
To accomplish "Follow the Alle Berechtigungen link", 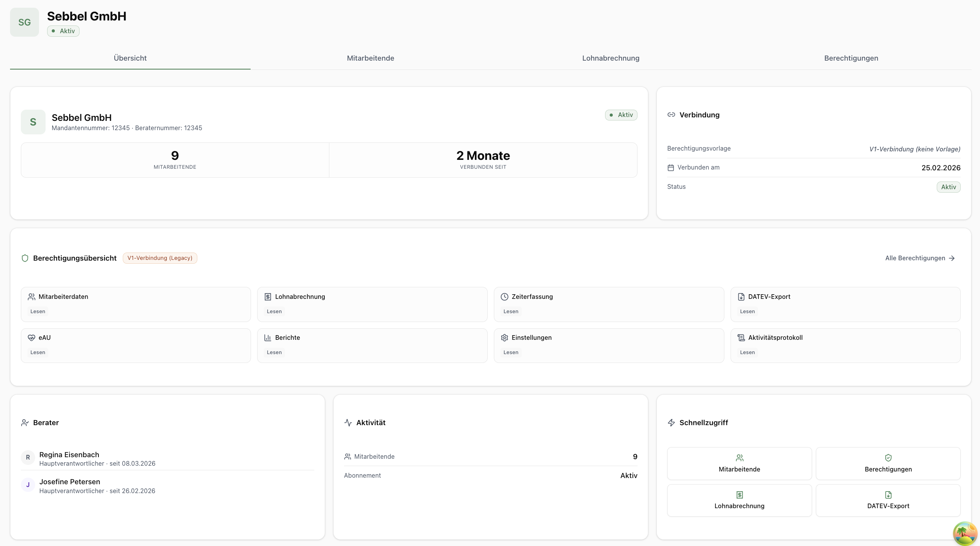I will click(x=920, y=258).
